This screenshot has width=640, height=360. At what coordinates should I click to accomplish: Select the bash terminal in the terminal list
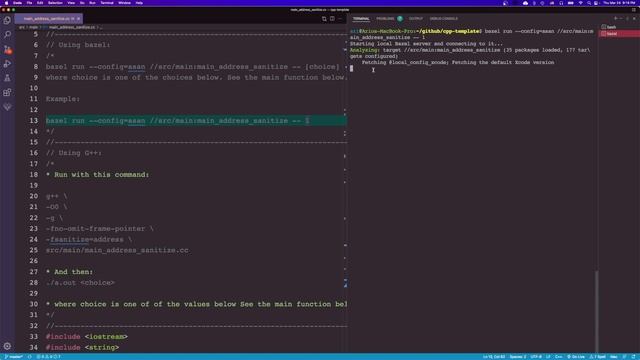(x=619, y=27)
